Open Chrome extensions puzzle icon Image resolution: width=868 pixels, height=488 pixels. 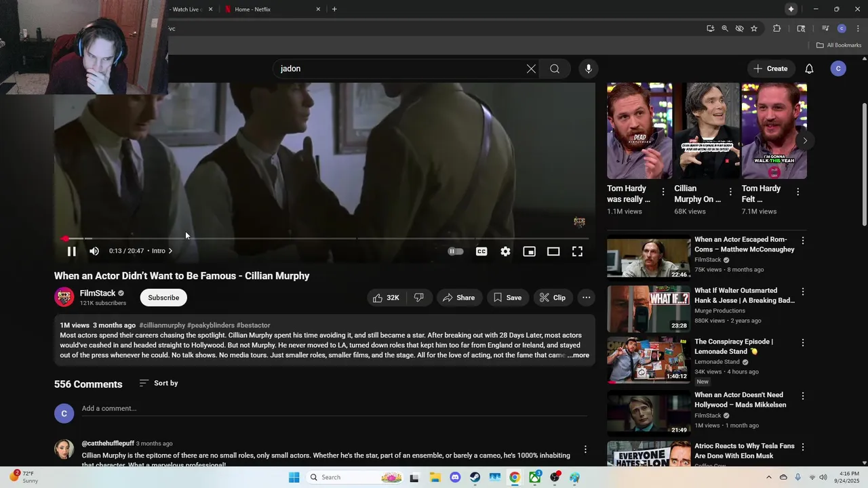(777, 28)
